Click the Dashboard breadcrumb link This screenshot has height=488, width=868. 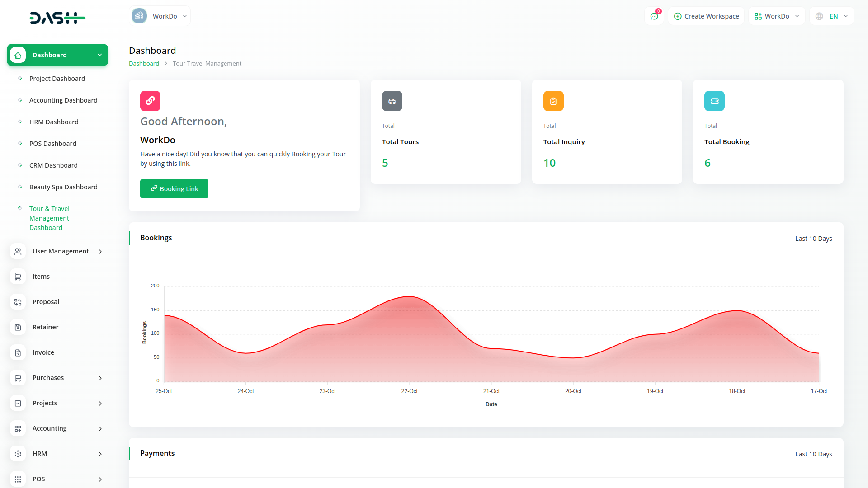[x=144, y=64]
